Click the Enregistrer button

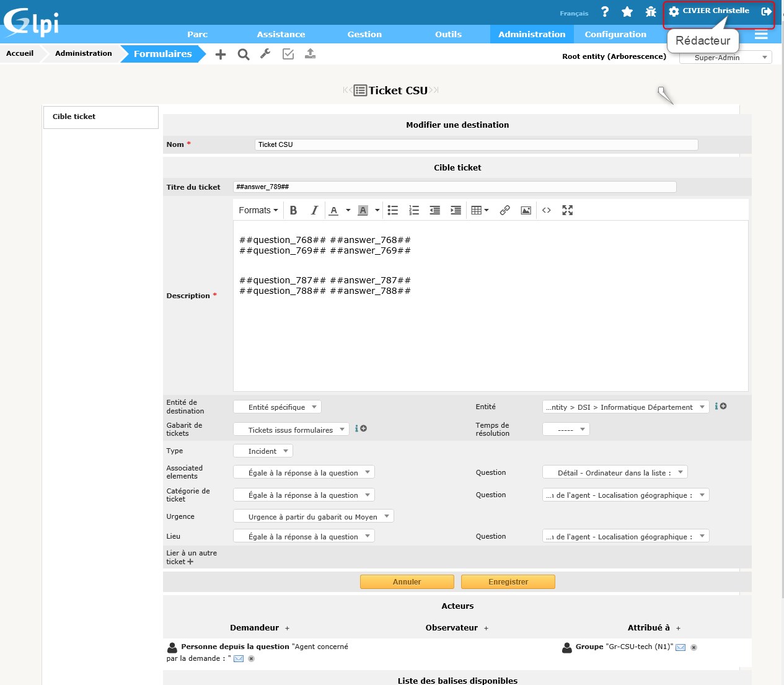[x=508, y=581]
